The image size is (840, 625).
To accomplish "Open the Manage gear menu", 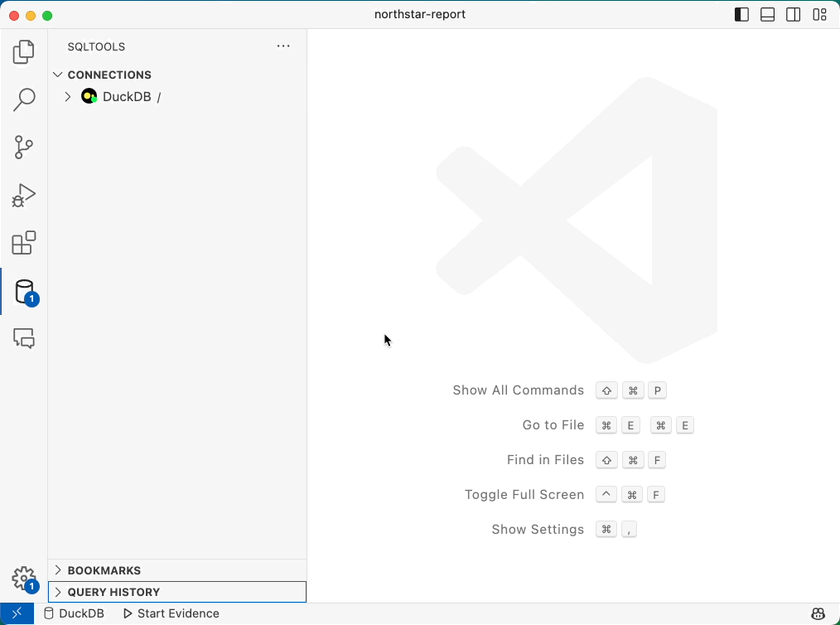I will [24, 578].
